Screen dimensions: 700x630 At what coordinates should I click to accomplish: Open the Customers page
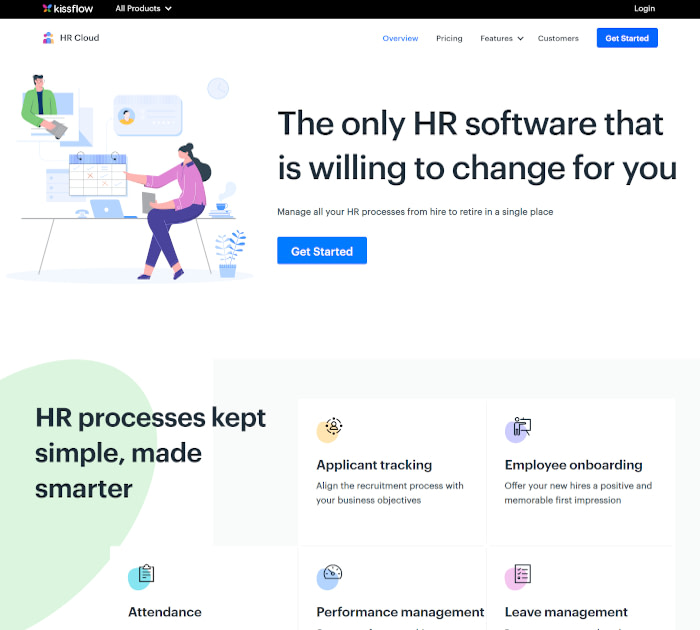tap(558, 38)
